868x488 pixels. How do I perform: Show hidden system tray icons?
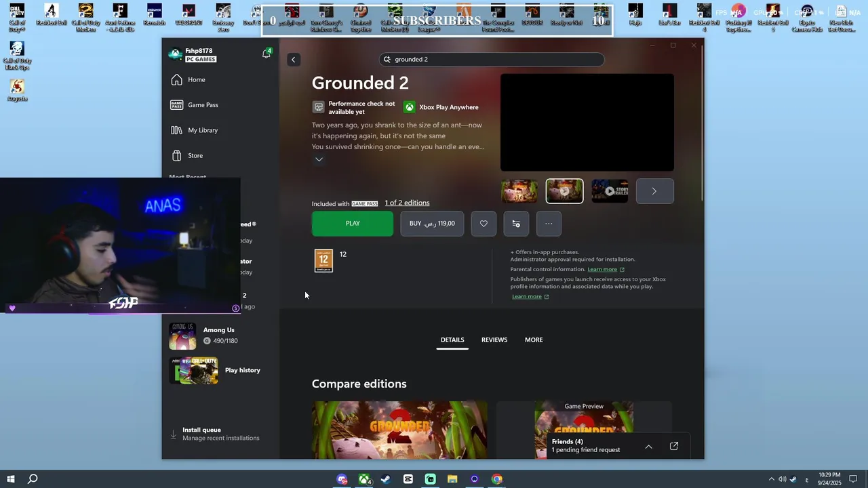point(771,479)
